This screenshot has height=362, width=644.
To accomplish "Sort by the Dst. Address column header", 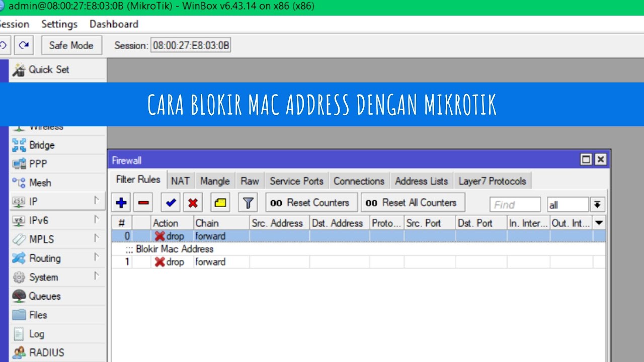I will [x=339, y=223].
